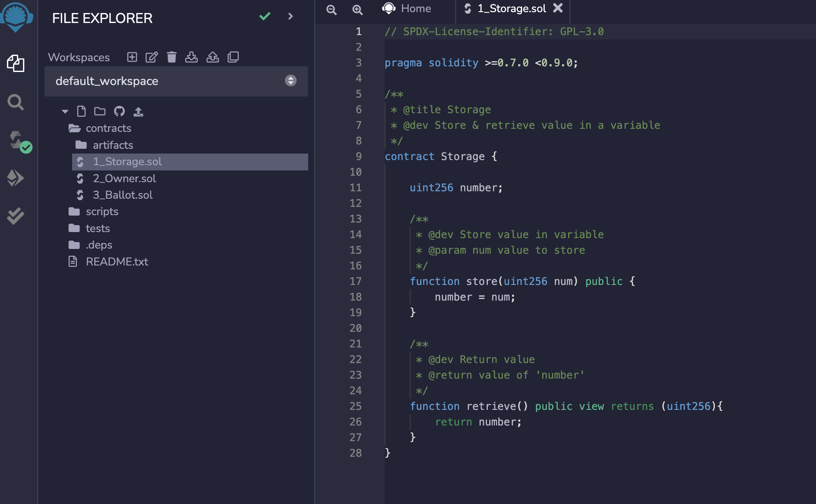Expand the .deps folder
The height and width of the screenshot is (504, 816).
tap(90, 245)
